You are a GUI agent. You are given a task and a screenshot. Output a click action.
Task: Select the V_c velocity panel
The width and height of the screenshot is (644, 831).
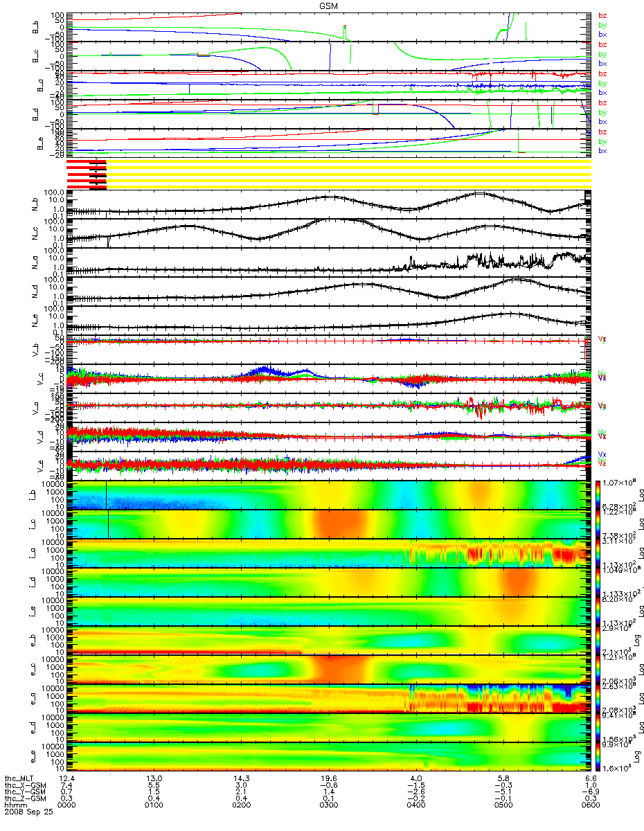click(x=329, y=379)
